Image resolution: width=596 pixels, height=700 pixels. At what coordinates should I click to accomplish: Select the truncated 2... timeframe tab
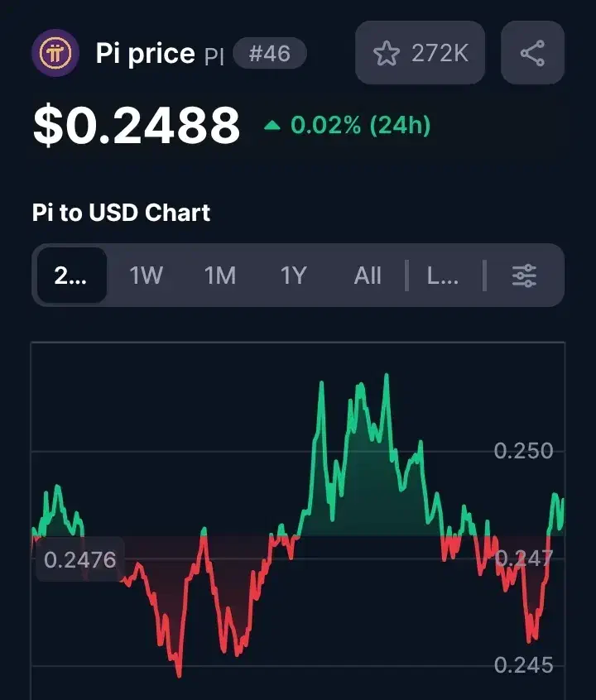click(x=71, y=276)
